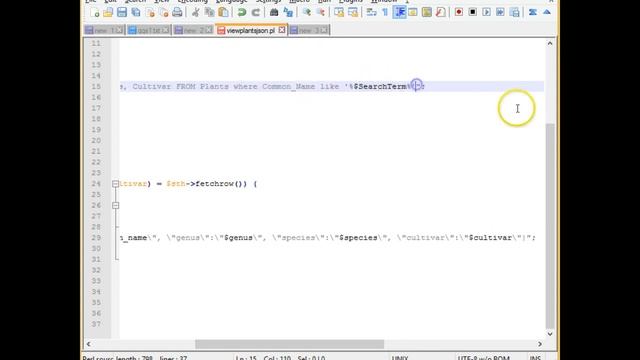Show the document map panel
This screenshot has width=640, height=360.
point(427,12)
